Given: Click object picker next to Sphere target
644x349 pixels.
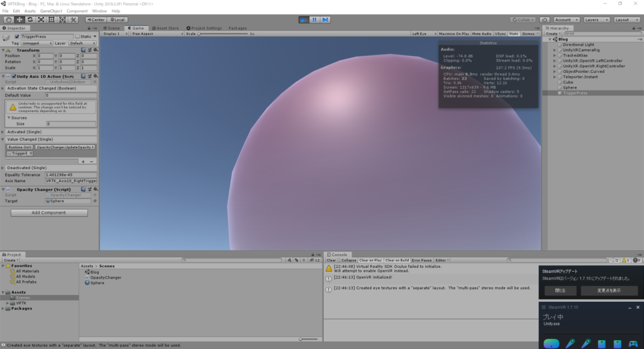Looking at the screenshot, I should [95, 201].
